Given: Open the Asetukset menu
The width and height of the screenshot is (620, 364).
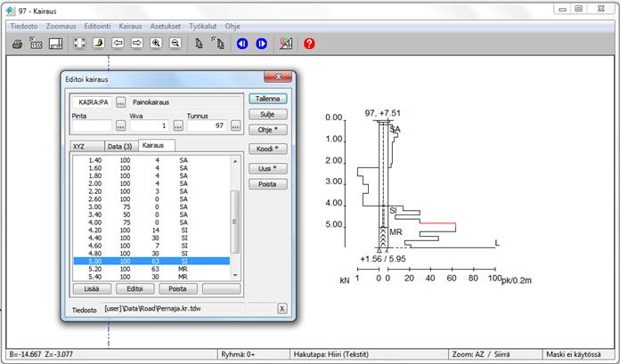Looking at the screenshot, I should 166,26.
